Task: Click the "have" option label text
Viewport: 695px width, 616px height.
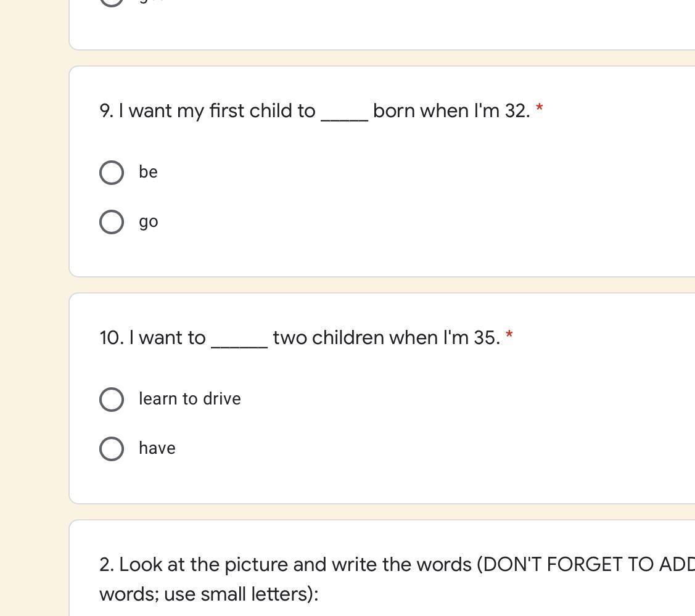Action: point(157,448)
